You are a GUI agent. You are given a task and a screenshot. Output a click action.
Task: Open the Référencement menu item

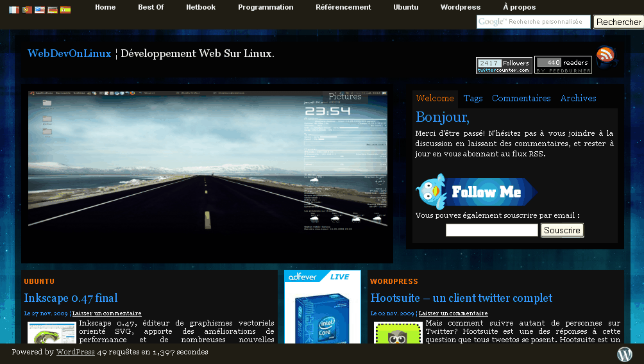tap(343, 7)
